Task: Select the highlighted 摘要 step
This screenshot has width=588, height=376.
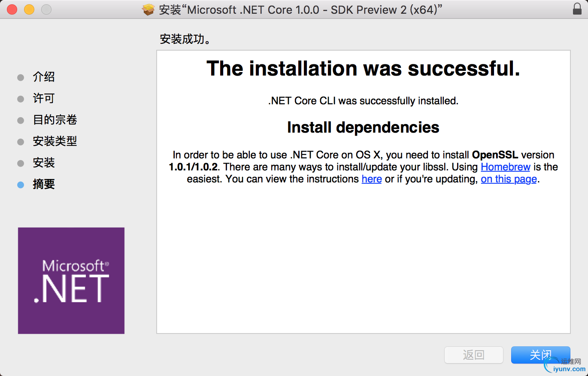Action: 44,185
